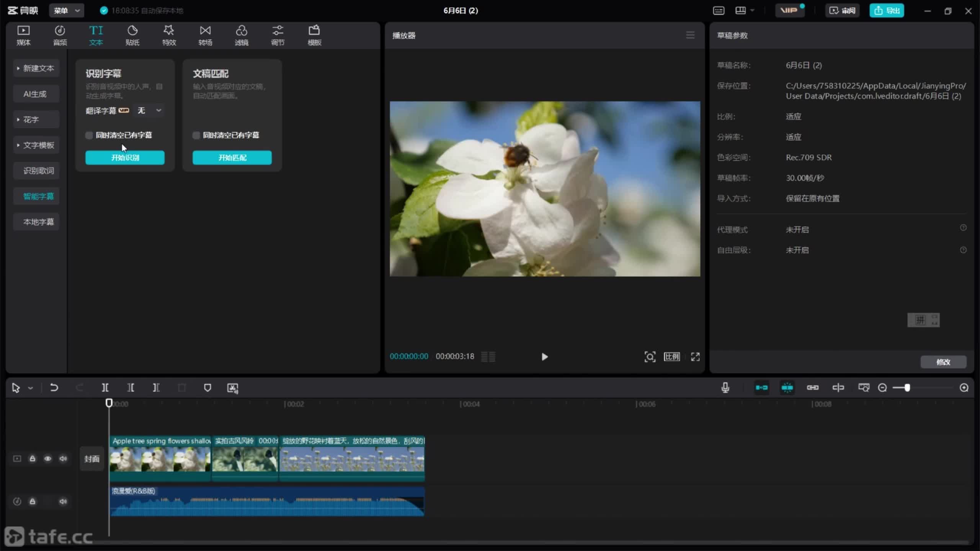The height and width of the screenshot is (551, 980).
Task: Split clip at playhead
Action: pos(105,388)
